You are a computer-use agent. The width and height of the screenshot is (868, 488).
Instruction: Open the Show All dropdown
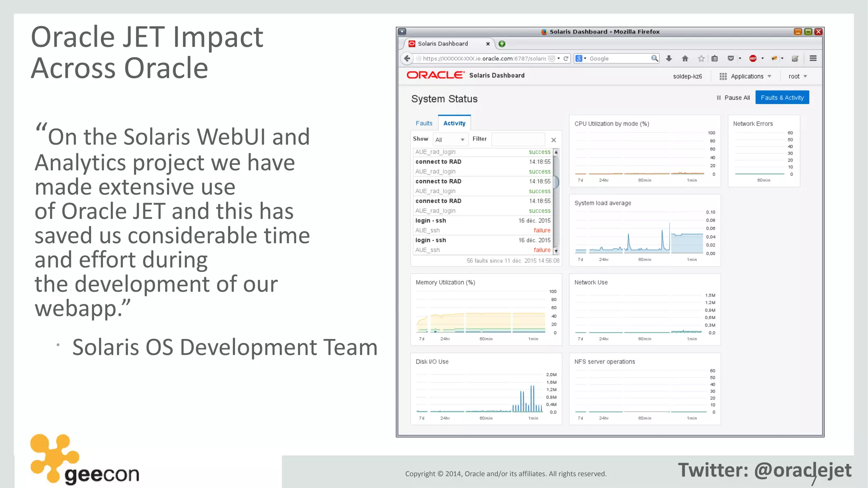click(x=450, y=139)
